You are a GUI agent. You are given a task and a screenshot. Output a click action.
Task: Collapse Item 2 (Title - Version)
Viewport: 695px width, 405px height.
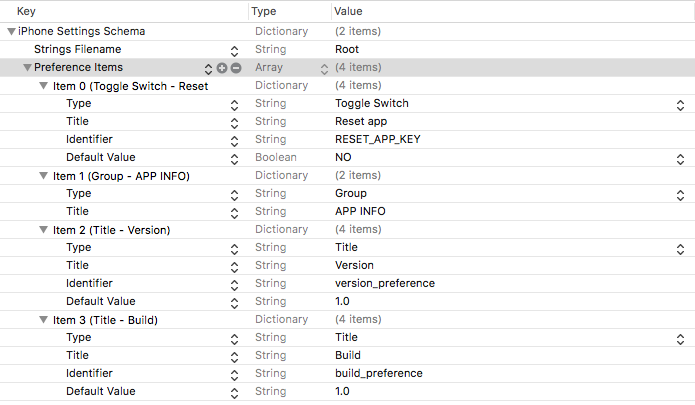click(x=43, y=230)
